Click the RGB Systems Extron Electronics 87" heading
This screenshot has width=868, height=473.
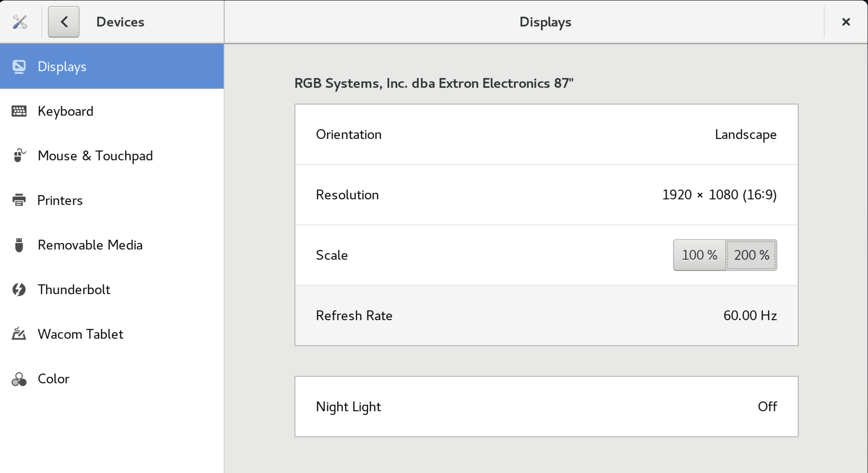click(x=433, y=83)
